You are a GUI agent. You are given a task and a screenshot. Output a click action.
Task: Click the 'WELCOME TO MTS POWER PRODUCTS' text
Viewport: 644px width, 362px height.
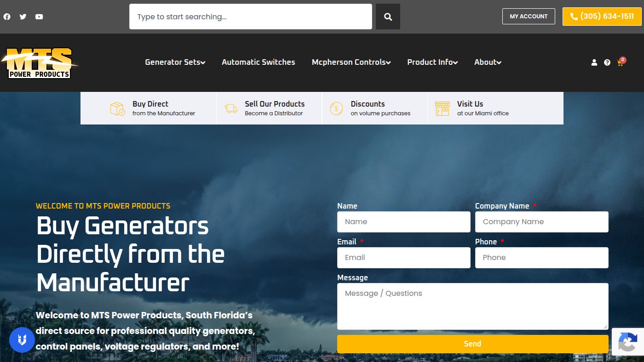(x=103, y=206)
